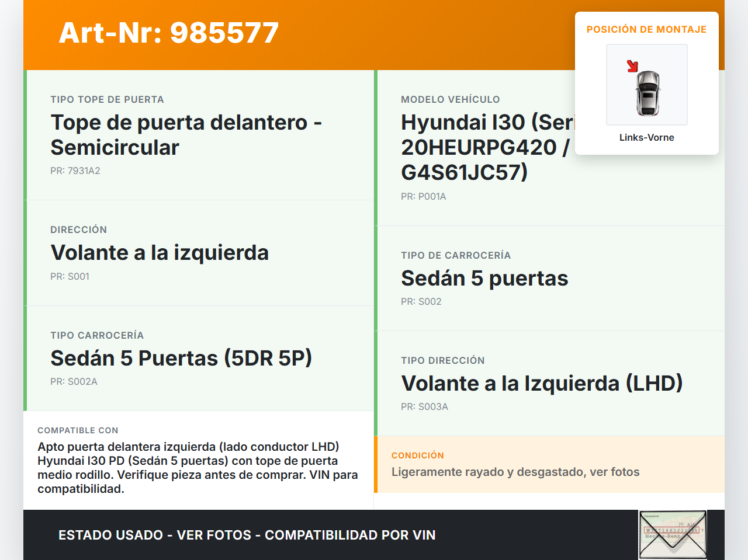Click the orange CONDICIÓN notice box

[x=549, y=464]
